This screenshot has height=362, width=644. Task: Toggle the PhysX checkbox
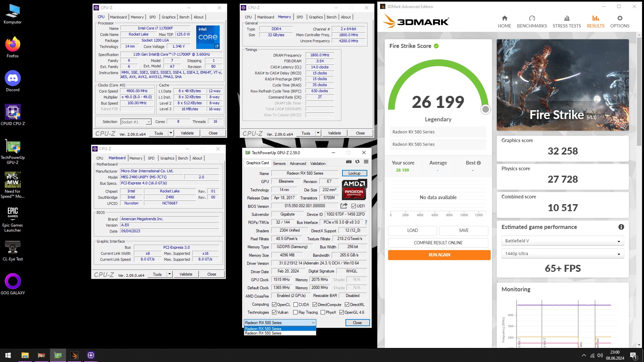323,312
